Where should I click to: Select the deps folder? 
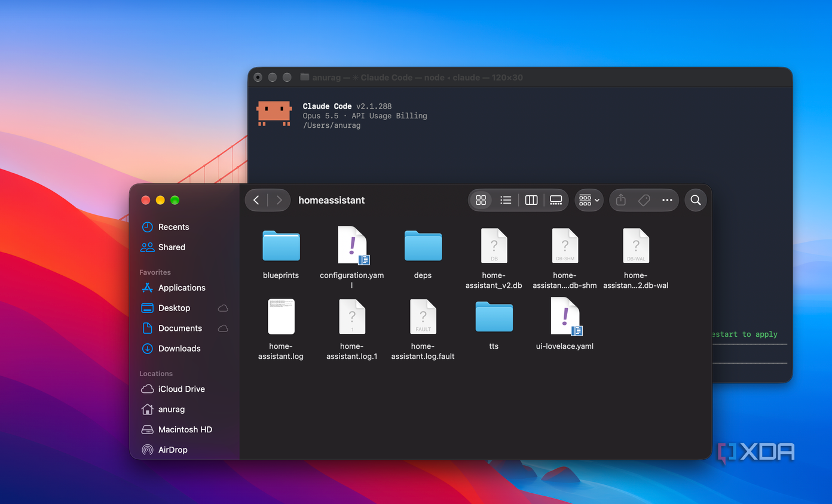pyautogui.click(x=423, y=245)
